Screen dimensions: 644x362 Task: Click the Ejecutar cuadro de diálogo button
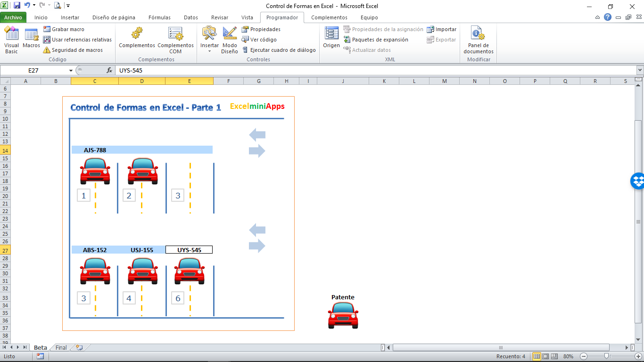click(280, 50)
